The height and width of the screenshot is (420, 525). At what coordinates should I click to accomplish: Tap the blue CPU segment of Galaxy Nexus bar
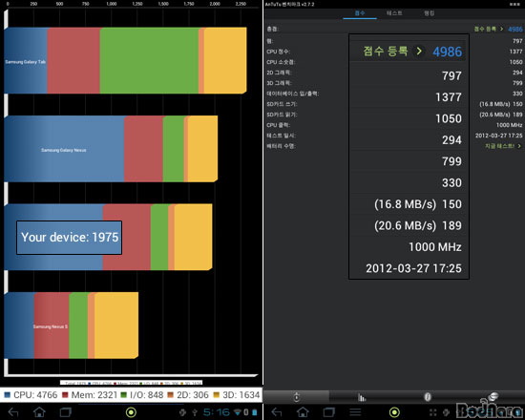tap(64, 149)
